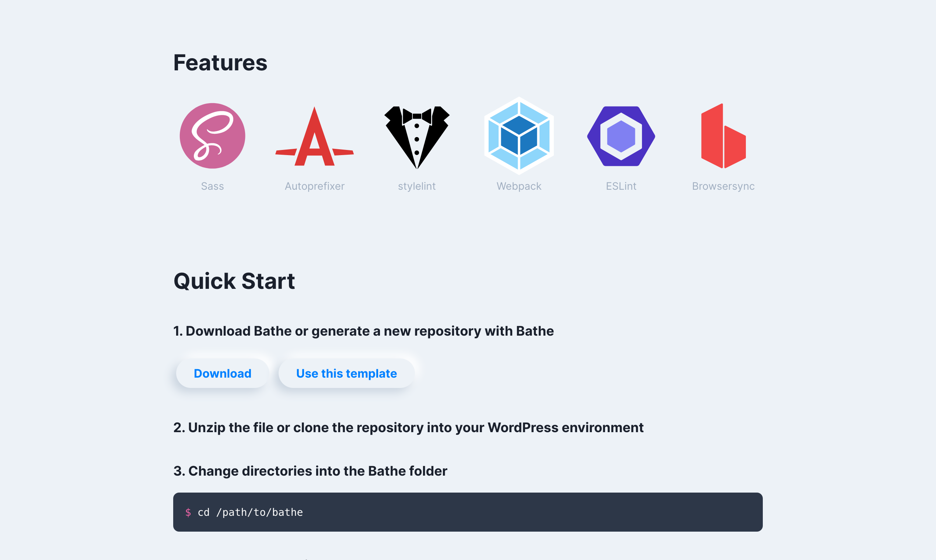Click the stylelint tuxedo icon
Image resolution: width=936 pixels, height=560 pixels.
click(417, 137)
